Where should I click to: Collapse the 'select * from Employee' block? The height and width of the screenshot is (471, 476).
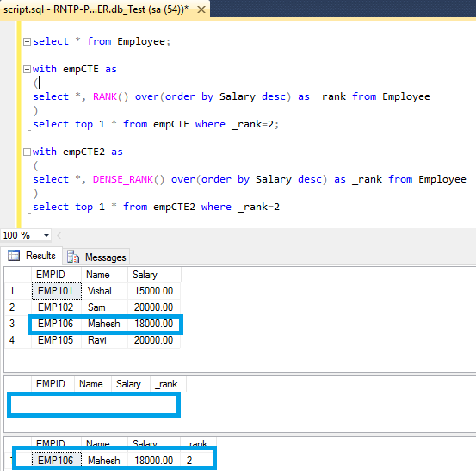[27, 41]
